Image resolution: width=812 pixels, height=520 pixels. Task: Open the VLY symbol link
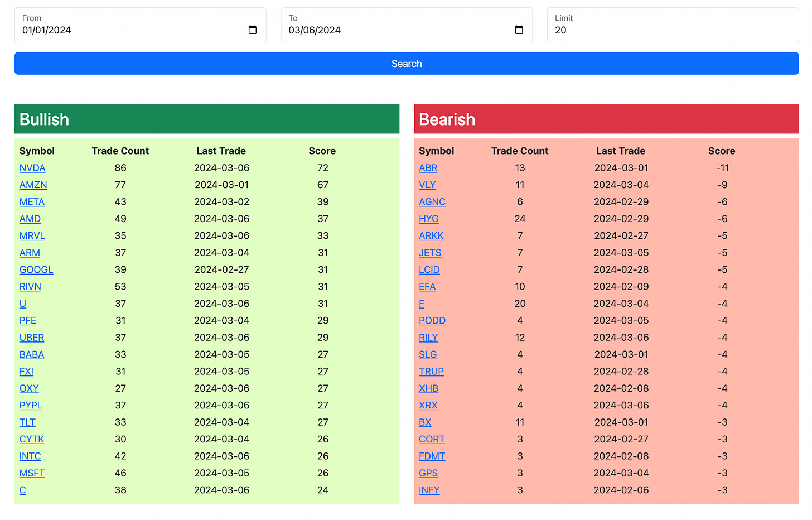(427, 185)
